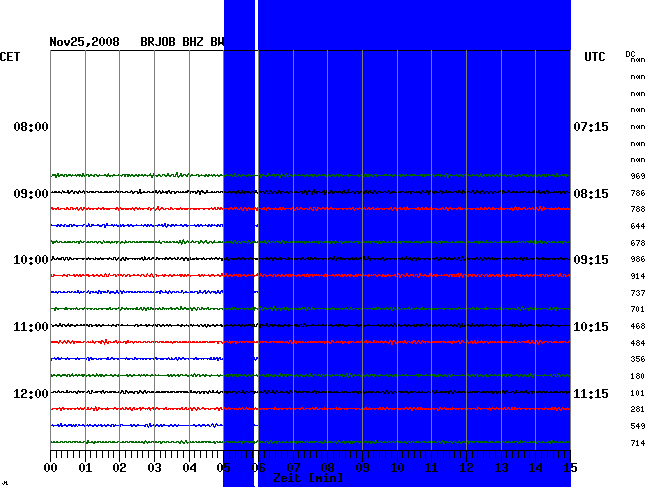Click the "UTC" timezone label

pyautogui.click(x=594, y=57)
